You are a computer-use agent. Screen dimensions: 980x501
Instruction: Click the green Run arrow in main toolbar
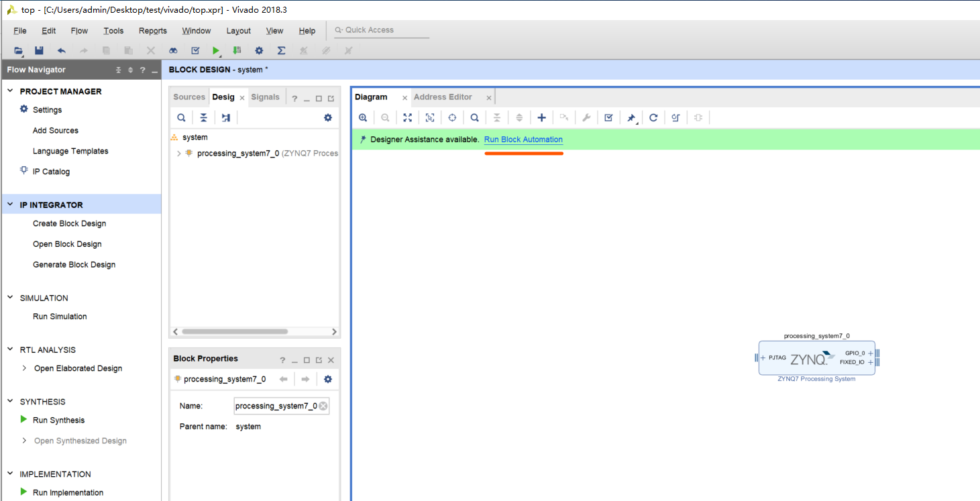click(x=216, y=50)
